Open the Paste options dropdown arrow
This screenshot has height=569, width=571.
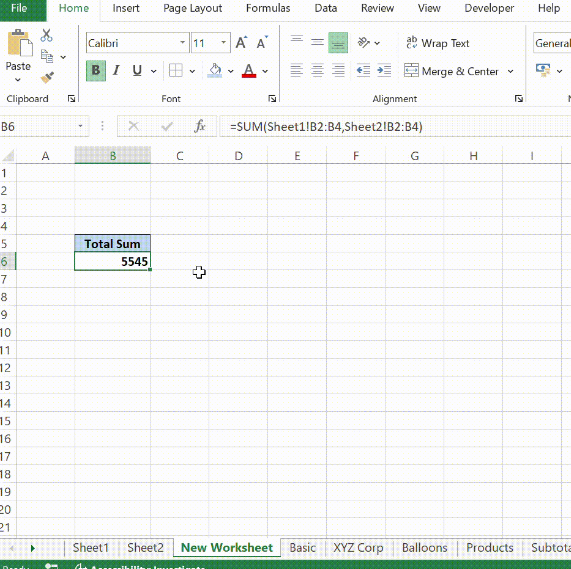[x=18, y=80]
